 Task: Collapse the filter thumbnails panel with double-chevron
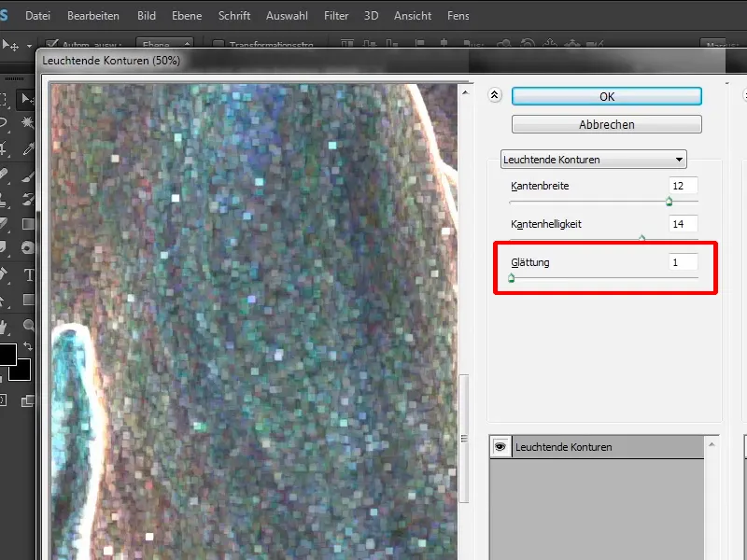[x=495, y=95]
